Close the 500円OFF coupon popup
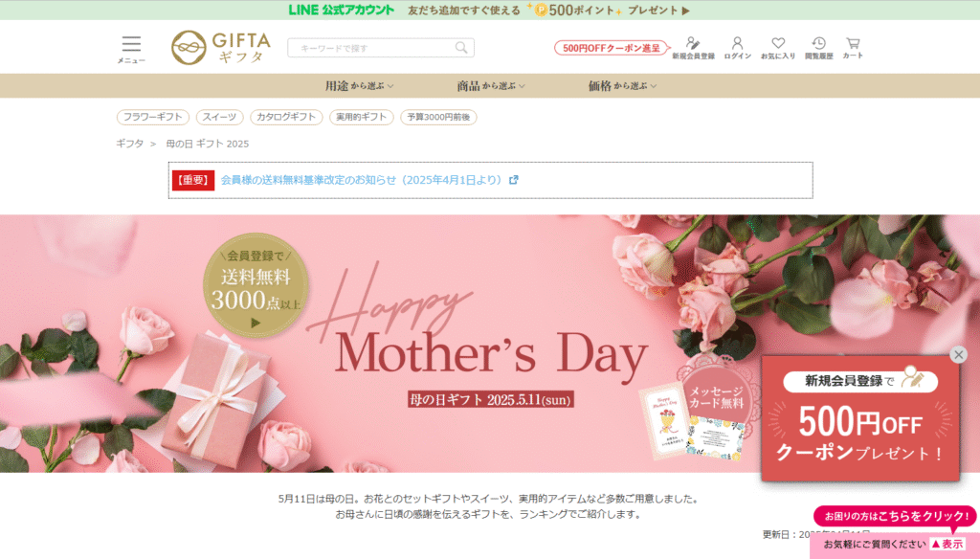This screenshot has height=559, width=980. point(958,354)
